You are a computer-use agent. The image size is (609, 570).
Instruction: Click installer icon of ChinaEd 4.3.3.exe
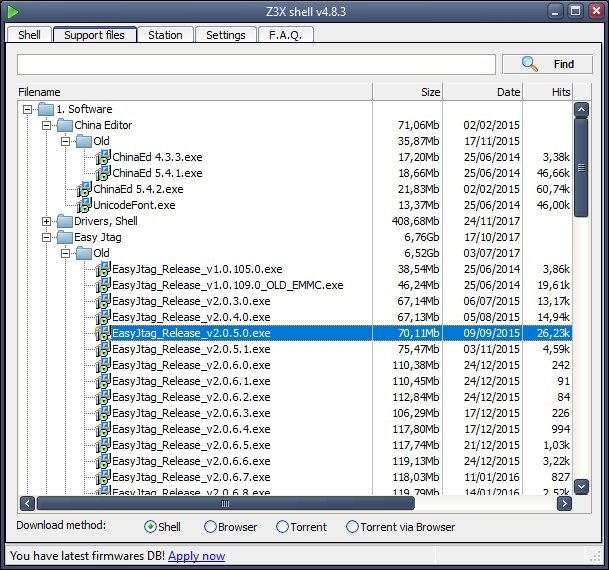pos(103,157)
